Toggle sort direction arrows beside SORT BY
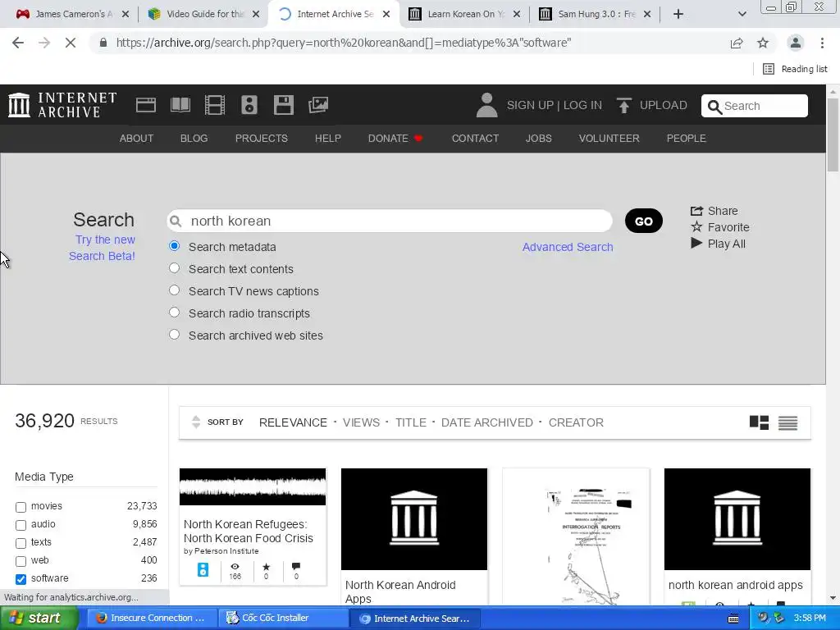The image size is (840, 630). pyautogui.click(x=196, y=422)
